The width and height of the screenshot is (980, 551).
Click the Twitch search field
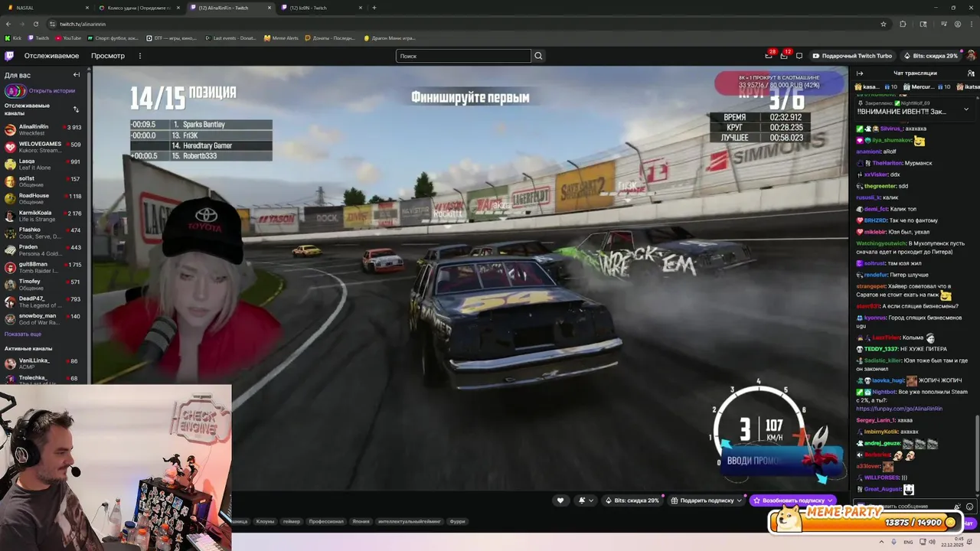pyautogui.click(x=463, y=56)
